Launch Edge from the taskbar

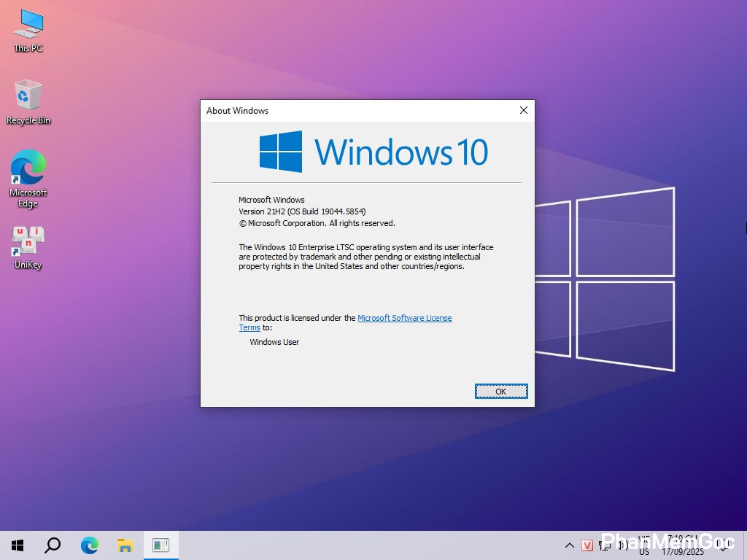pyautogui.click(x=89, y=545)
